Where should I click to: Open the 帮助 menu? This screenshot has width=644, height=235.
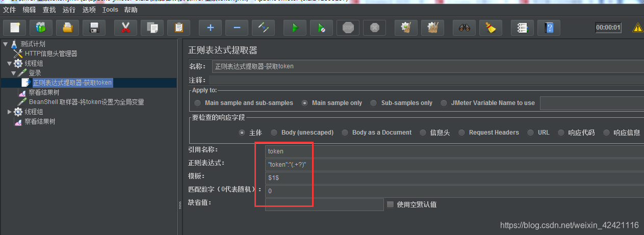[x=131, y=10]
